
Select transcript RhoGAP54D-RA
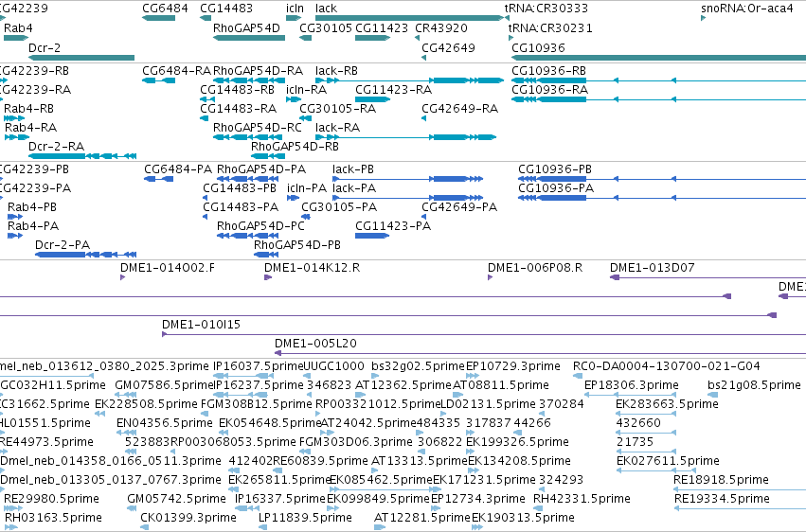tap(249, 80)
